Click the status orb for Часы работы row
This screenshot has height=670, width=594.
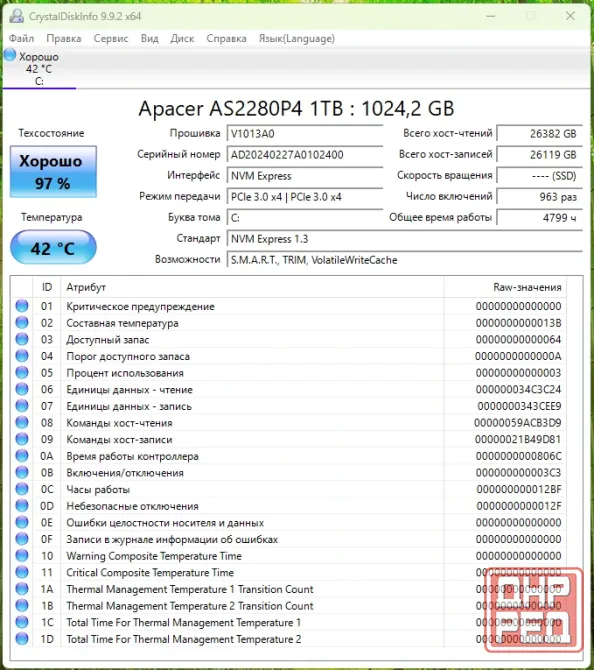(22, 489)
